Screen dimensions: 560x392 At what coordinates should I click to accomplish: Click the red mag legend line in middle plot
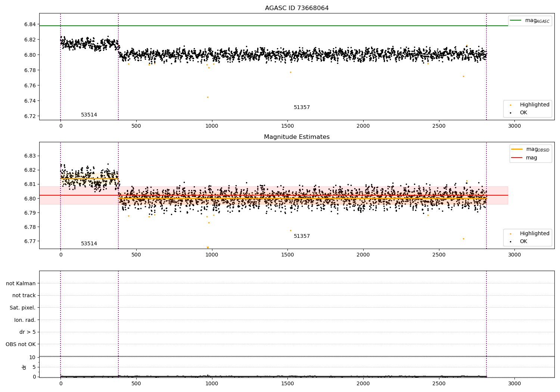click(x=517, y=158)
